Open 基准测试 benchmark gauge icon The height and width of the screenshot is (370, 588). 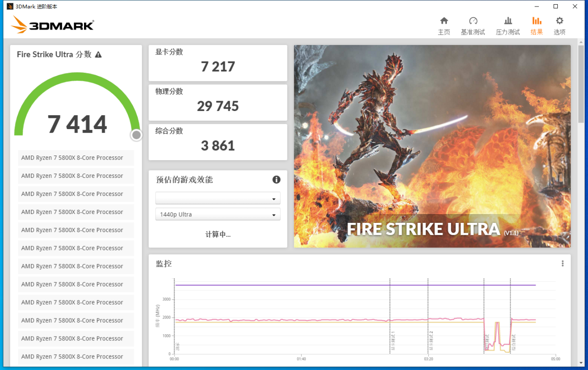point(473,20)
